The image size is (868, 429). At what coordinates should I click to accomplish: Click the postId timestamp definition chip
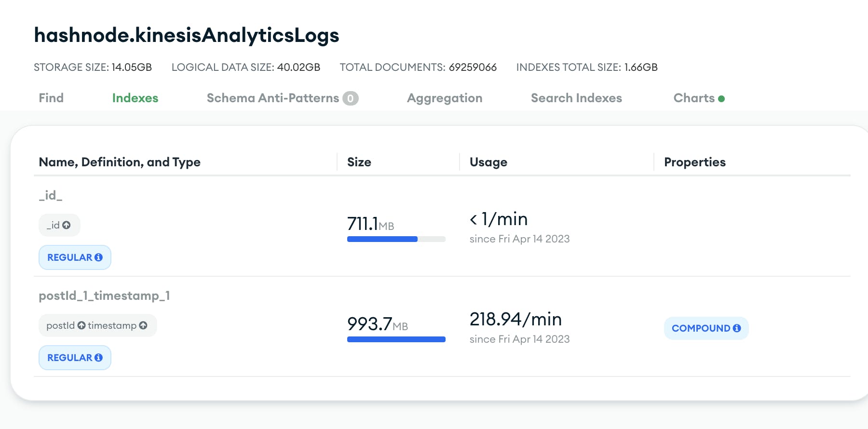(x=98, y=325)
